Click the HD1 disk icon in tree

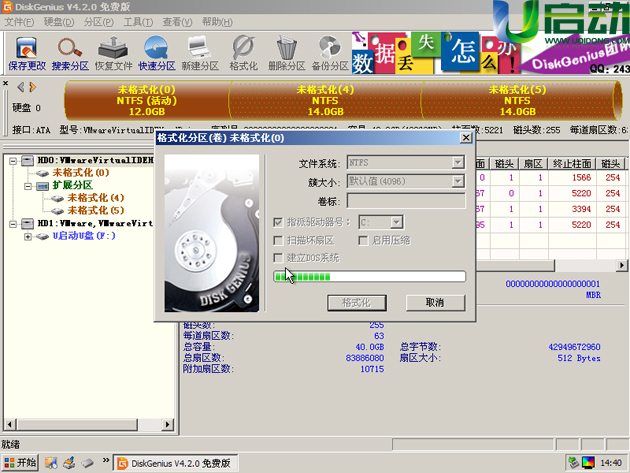(27, 223)
